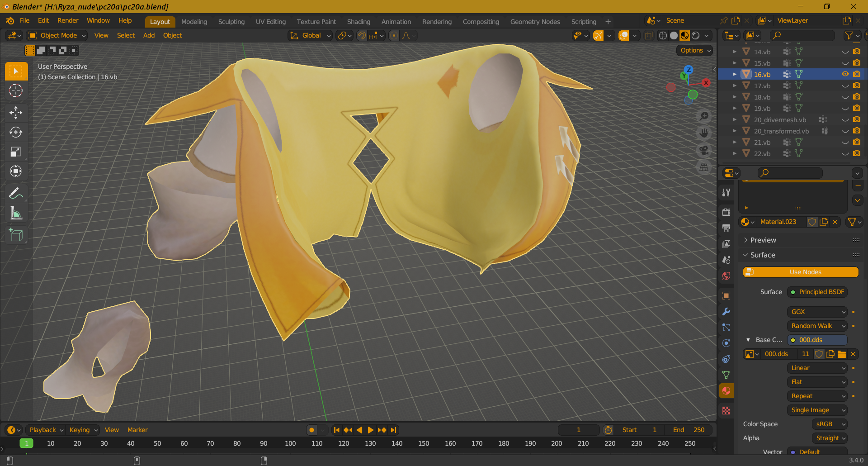Play the animation forward
Viewport: 868px width, 466px height.
point(371,430)
